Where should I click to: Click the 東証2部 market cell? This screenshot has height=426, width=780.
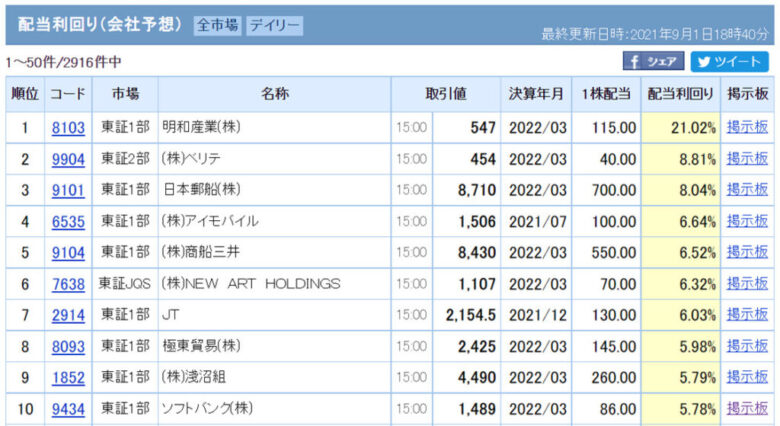tap(125, 159)
